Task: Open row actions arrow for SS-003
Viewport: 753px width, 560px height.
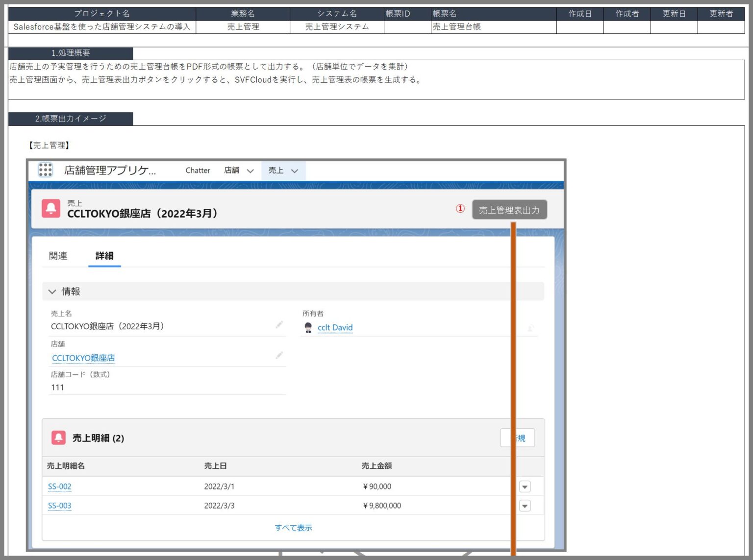Action: tap(525, 506)
